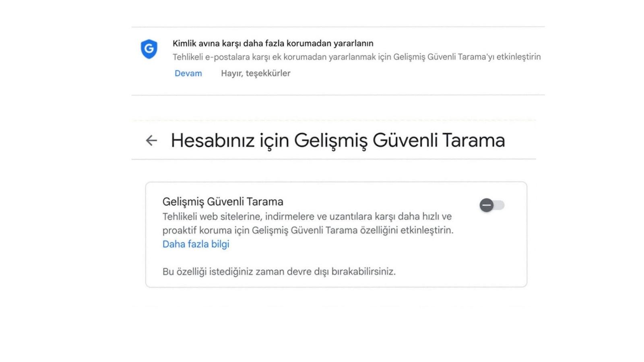Click the Devam button
644x362 pixels.
(x=188, y=73)
